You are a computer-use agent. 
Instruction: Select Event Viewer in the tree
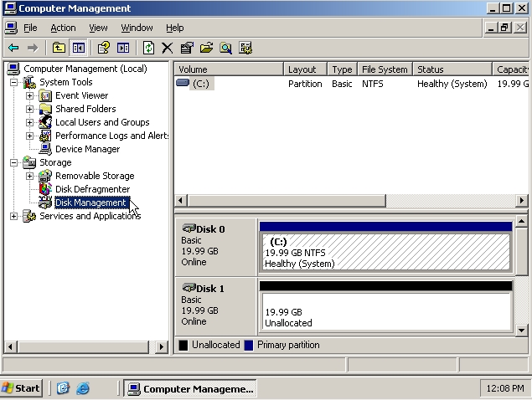coord(82,95)
